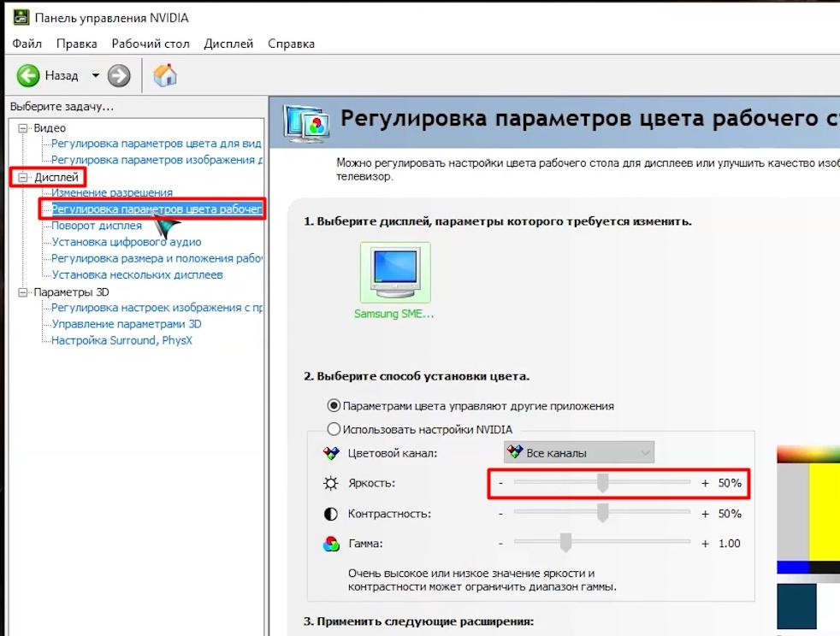The image size is (840, 636).
Task: Open 'Регулировка параметров изображения' video link
Action: click(x=157, y=160)
